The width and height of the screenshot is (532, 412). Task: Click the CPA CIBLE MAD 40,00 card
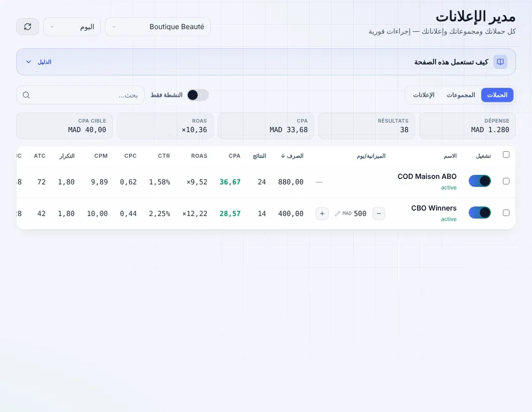(64, 126)
